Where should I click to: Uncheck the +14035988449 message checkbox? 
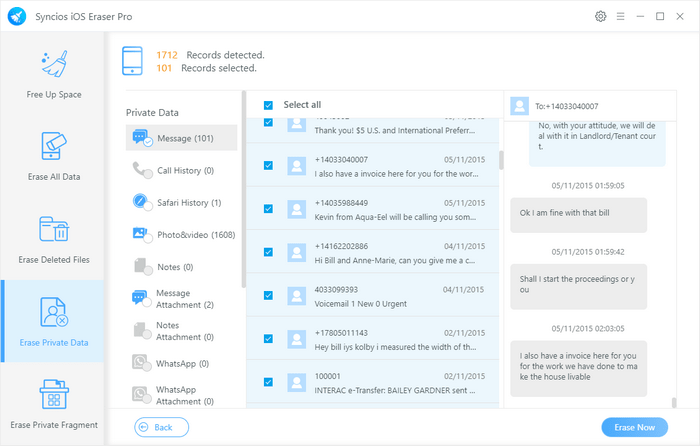268,209
